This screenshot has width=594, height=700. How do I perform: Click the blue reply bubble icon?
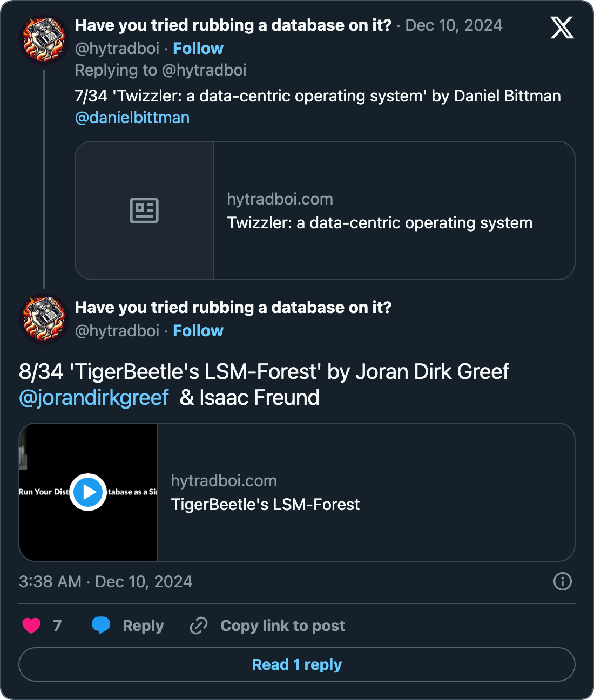(x=101, y=625)
